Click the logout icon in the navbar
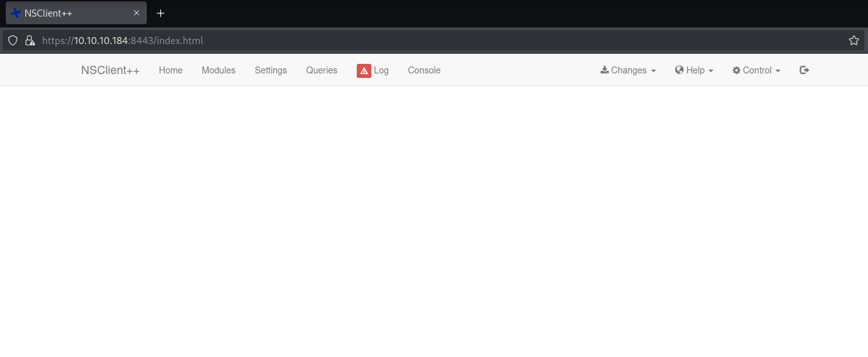The image size is (868, 357). (x=804, y=70)
